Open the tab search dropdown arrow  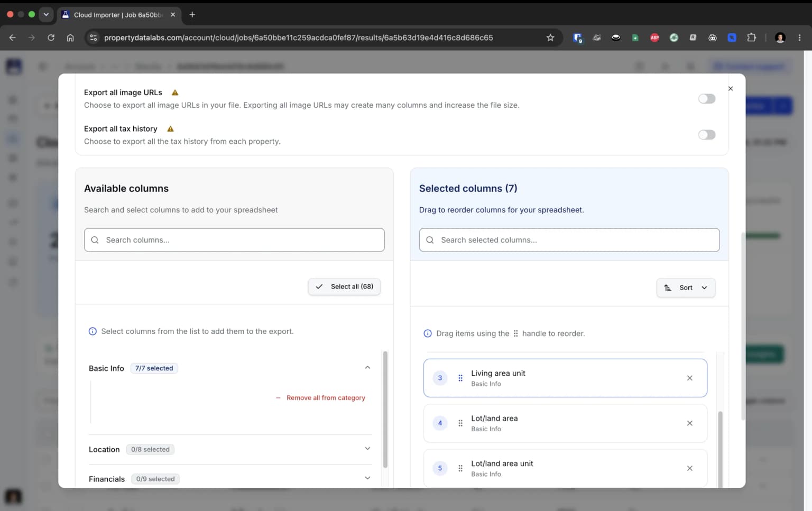coord(46,14)
